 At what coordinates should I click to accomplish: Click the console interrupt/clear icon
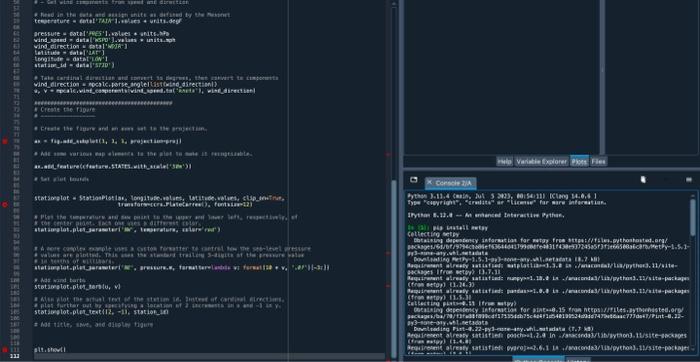point(643,179)
